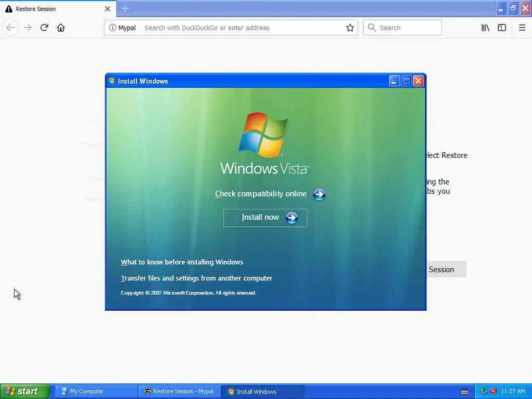Select the Restore Session tab
Viewport: 532px width, 399px height.
[x=58, y=8]
